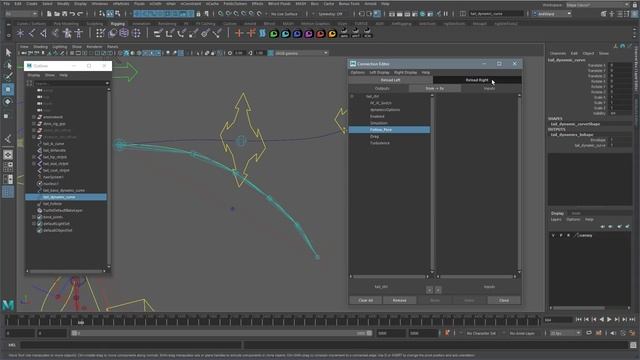Click the play forward button
The image size is (640, 360).
coord(609,320)
